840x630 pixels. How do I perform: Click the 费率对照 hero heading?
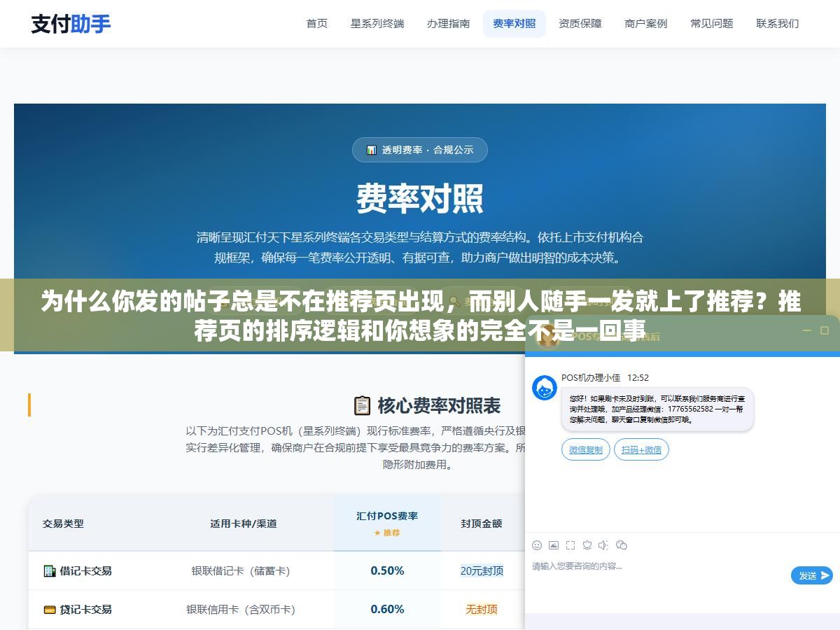tap(420, 198)
